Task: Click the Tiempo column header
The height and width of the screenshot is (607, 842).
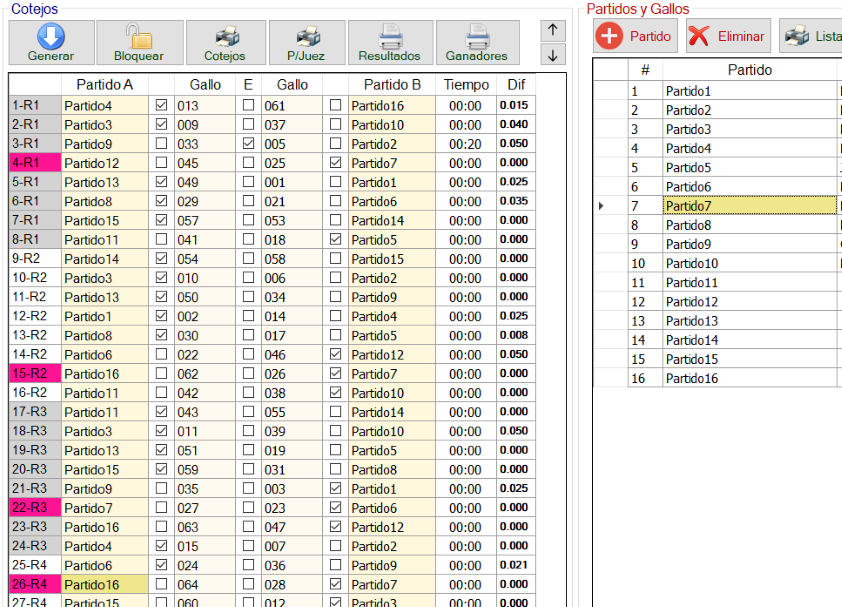Action: (x=466, y=84)
